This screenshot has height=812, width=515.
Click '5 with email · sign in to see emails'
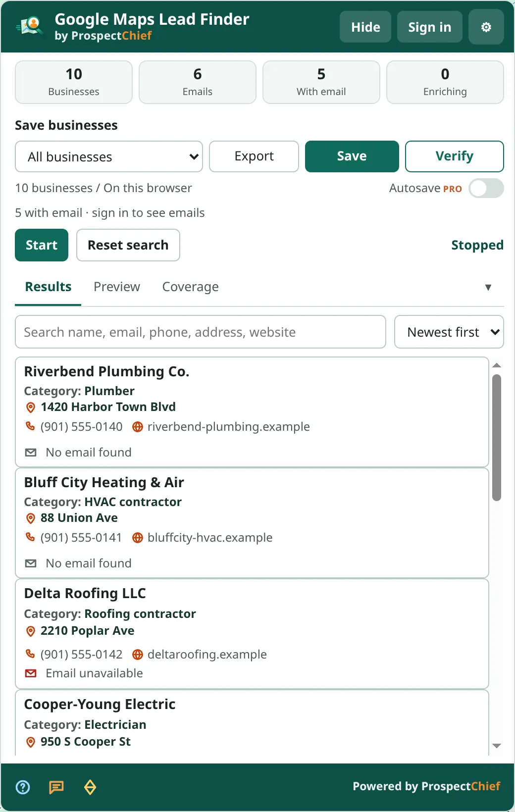click(x=110, y=213)
